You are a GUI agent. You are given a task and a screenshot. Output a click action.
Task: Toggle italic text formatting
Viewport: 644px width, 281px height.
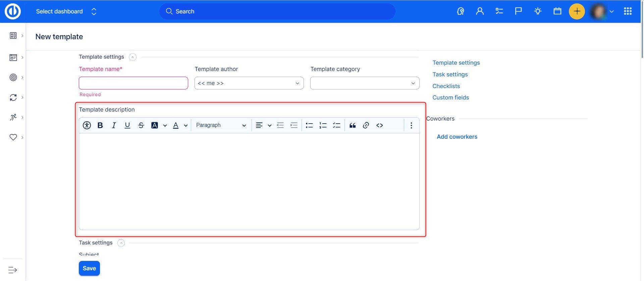pyautogui.click(x=114, y=125)
